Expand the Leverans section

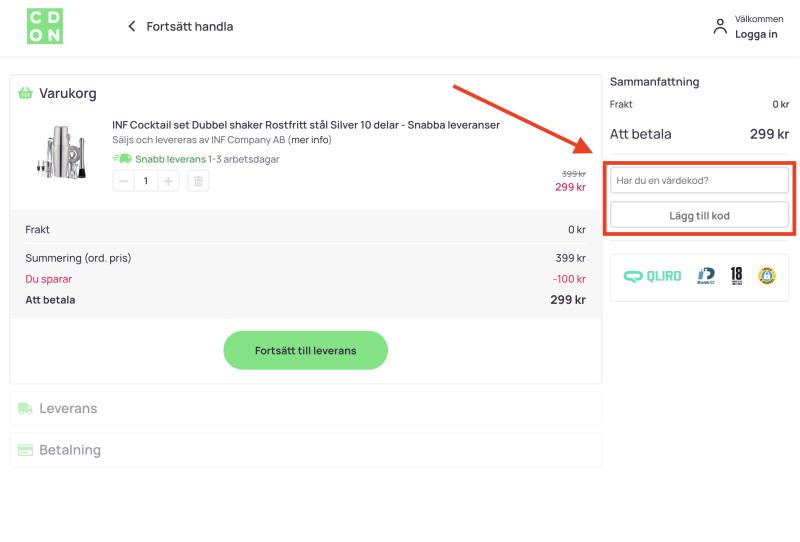(306, 408)
